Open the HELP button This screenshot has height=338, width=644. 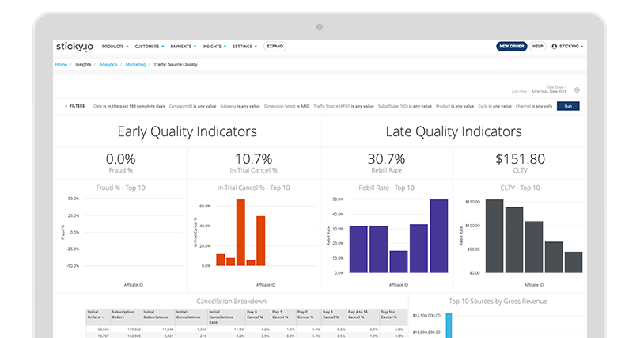click(x=538, y=47)
